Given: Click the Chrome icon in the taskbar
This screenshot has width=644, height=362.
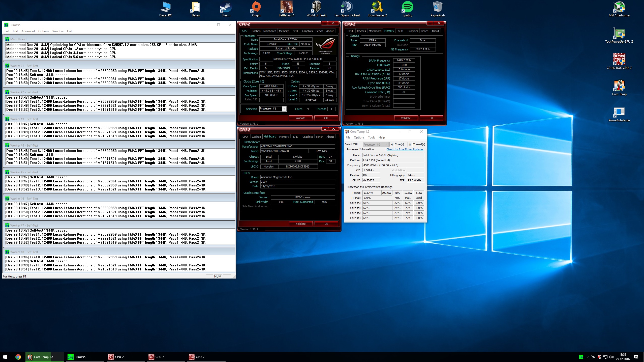Looking at the screenshot, I should click(x=18, y=357).
